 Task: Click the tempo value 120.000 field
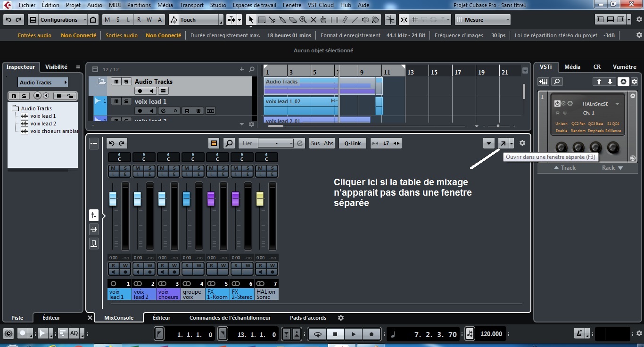click(x=491, y=334)
